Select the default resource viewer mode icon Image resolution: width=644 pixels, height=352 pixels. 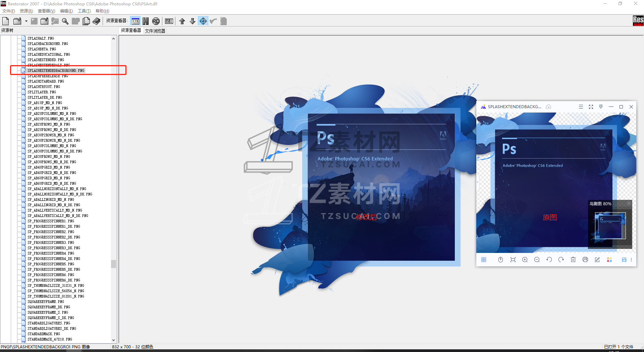click(x=136, y=21)
